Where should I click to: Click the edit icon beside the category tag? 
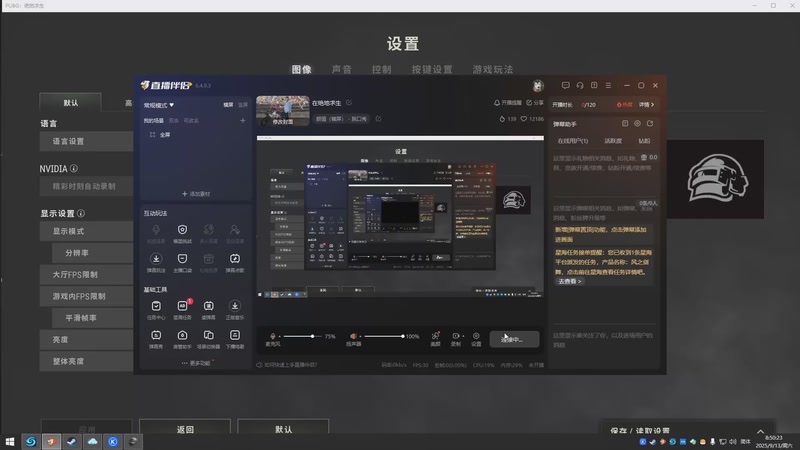click(x=379, y=119)
